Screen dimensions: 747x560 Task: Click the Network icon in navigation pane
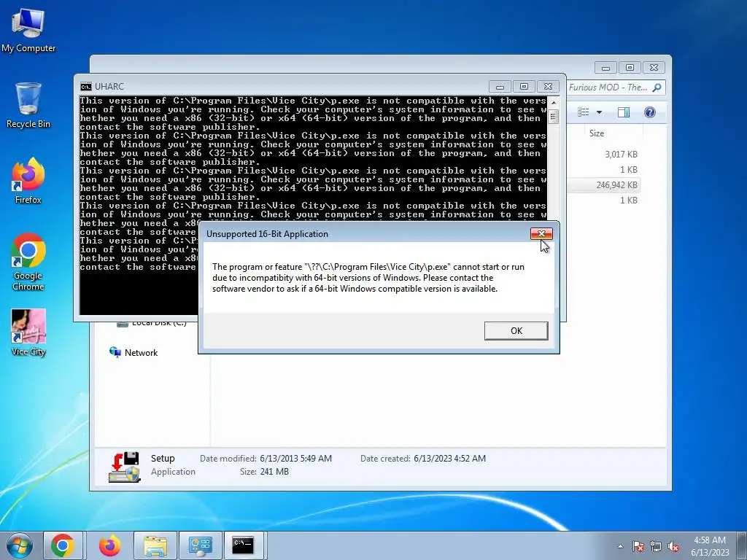coord(115,352)
